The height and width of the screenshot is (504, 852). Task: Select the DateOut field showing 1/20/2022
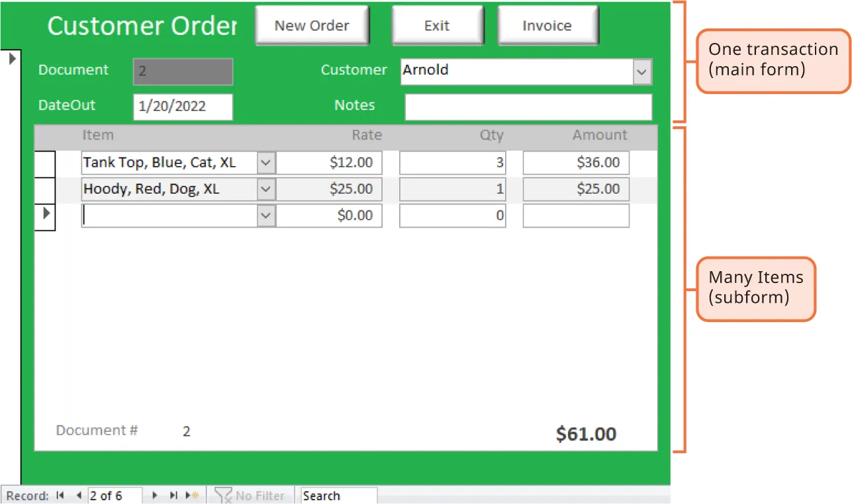click(183, 106)
